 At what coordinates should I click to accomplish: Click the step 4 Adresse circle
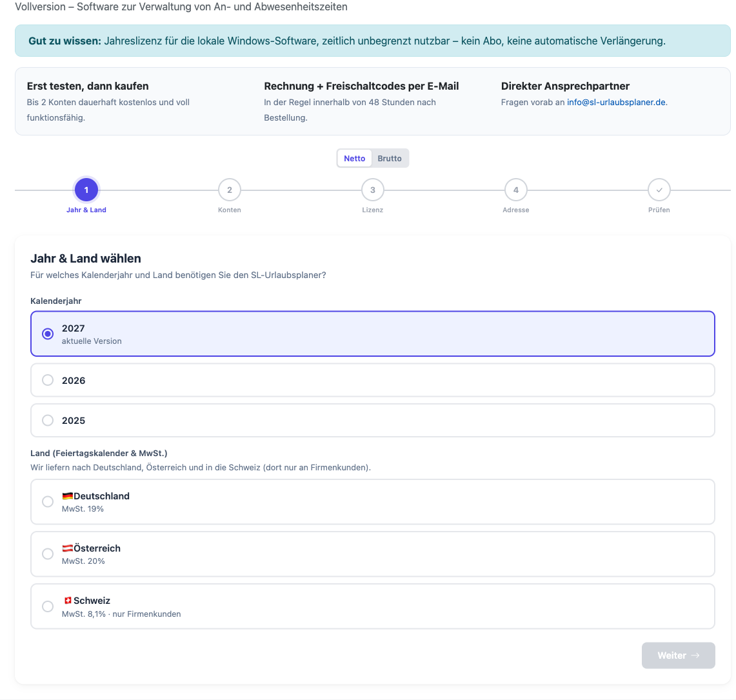516,190
